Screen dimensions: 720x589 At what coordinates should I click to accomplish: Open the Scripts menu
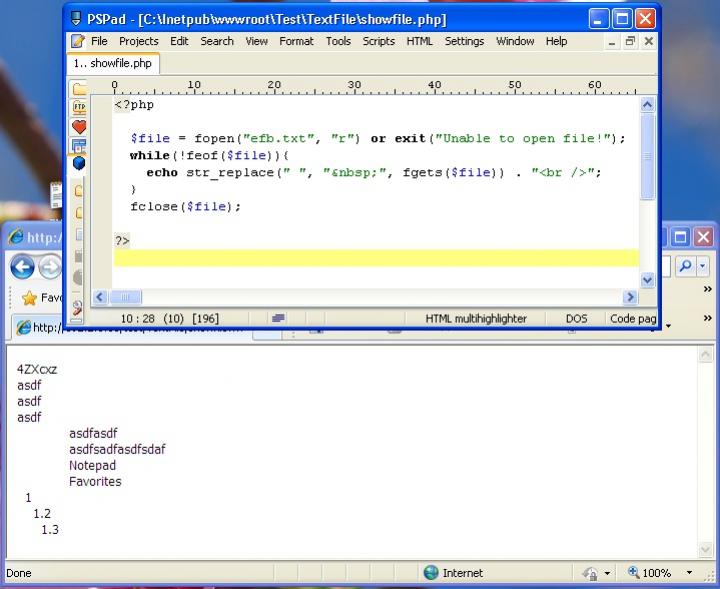379,41
